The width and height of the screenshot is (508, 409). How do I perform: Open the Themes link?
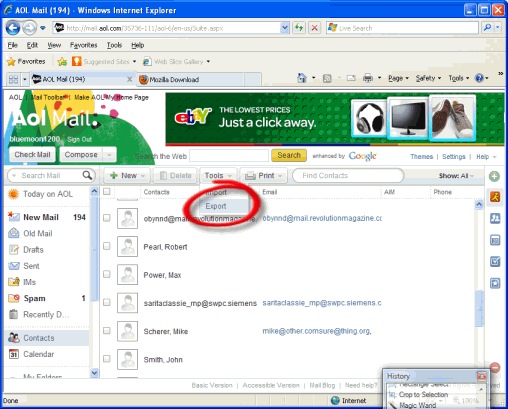422,157
